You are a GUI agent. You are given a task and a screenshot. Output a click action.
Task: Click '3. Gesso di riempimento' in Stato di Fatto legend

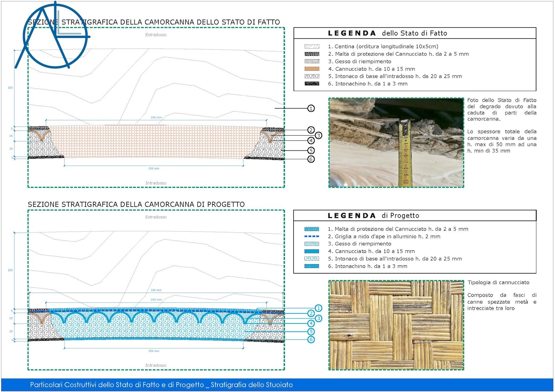[359, 61]
